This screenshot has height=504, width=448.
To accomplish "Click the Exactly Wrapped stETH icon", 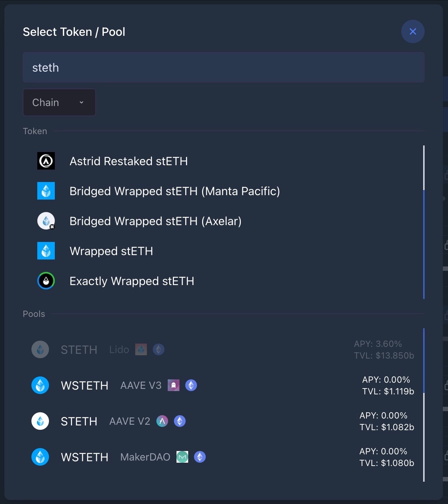I will click(x=46, y=281).
